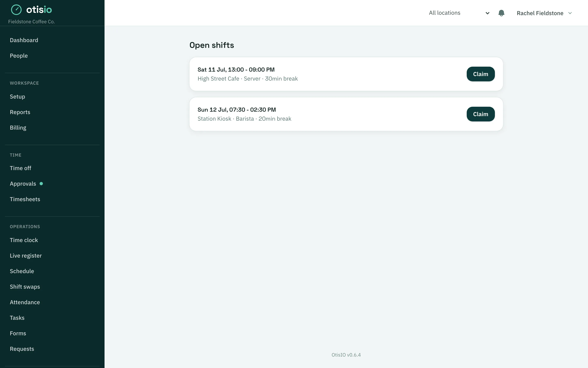Open the Forms page
Screen dimensions: 588x368
pos(18,334)
